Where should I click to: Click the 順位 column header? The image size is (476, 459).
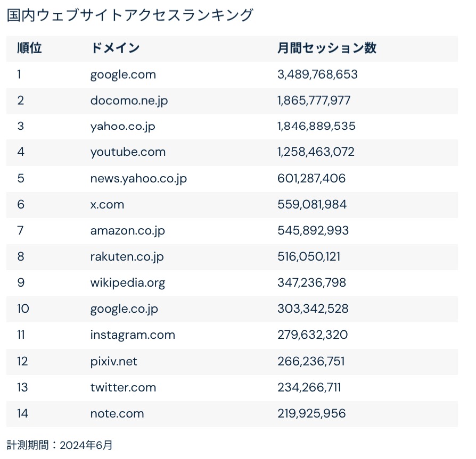tap(29, 48)
